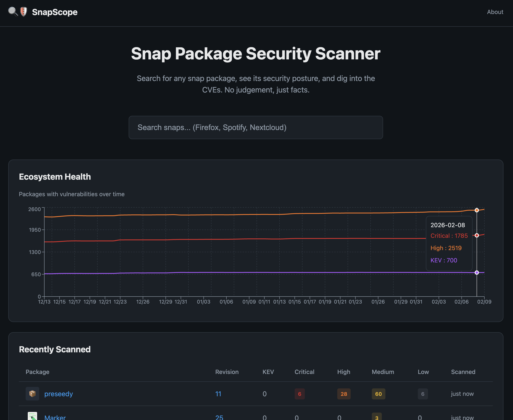This screenshot has width=513, height=420.
Task: Click preseedy Critical count badge 6
Action: [x=300, y=394]
